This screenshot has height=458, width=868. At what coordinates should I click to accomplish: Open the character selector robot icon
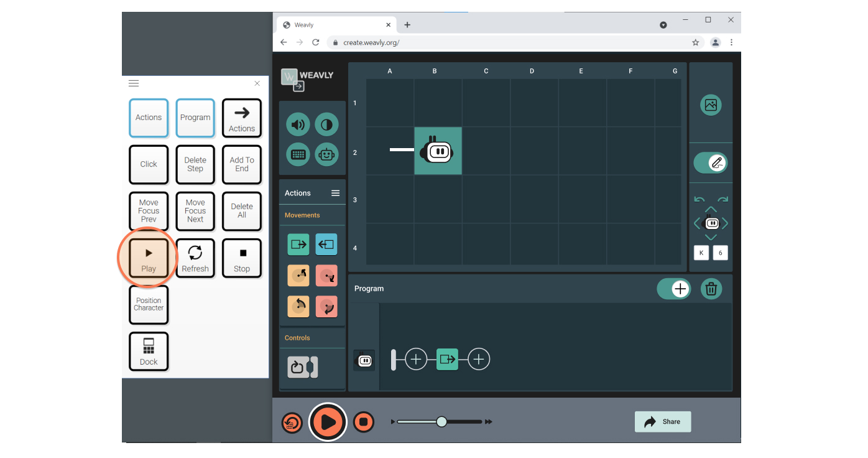pos(326,154)
